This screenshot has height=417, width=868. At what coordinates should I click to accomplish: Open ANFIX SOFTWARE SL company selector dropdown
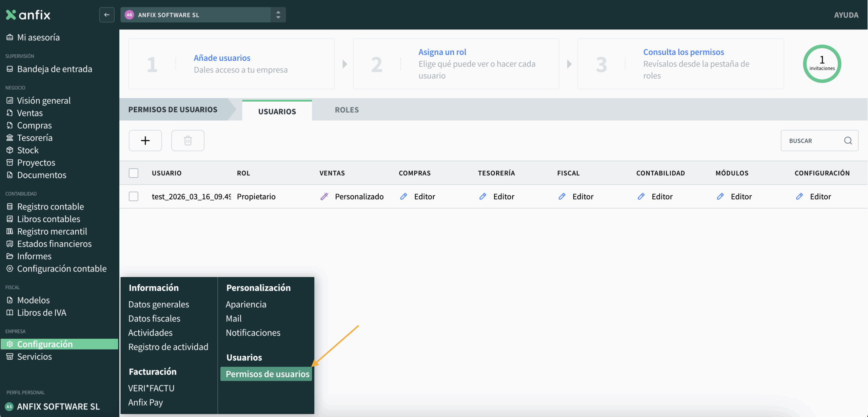203,15
